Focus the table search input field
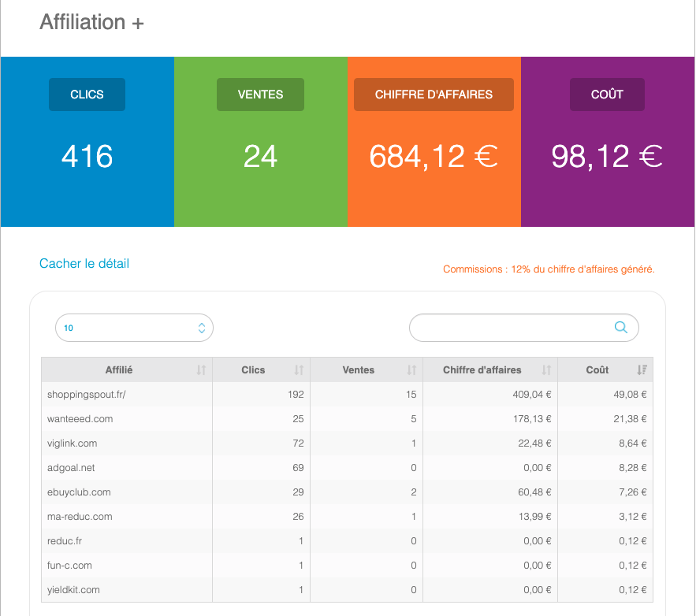This screenshot has height=616, width=696. 511,328
